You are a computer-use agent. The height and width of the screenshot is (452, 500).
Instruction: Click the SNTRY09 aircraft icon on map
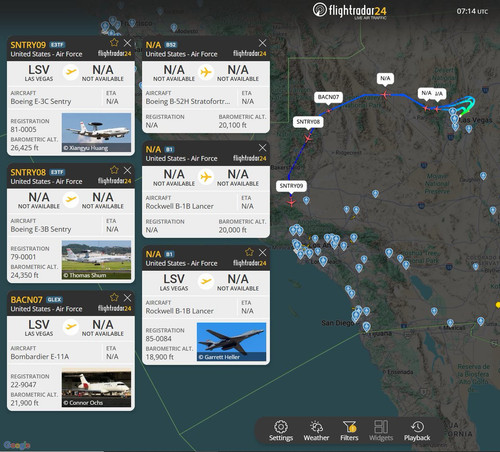tap(291, 202)
